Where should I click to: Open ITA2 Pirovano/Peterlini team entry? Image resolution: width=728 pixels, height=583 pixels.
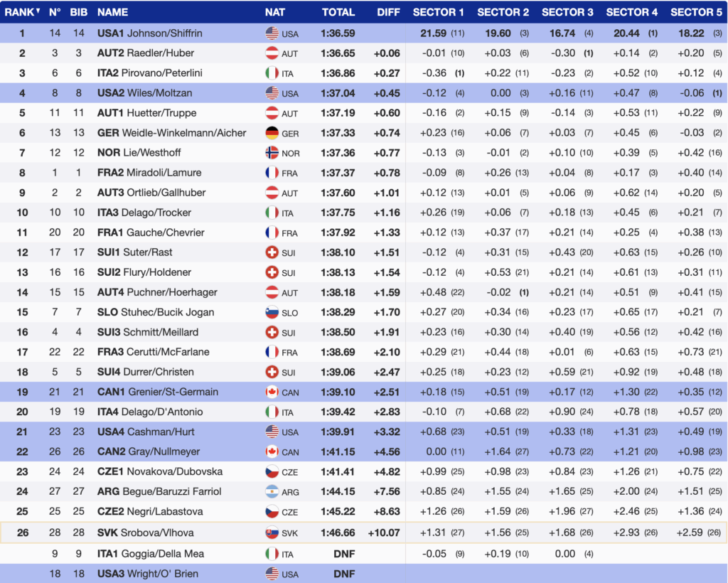tap(150, 73)
